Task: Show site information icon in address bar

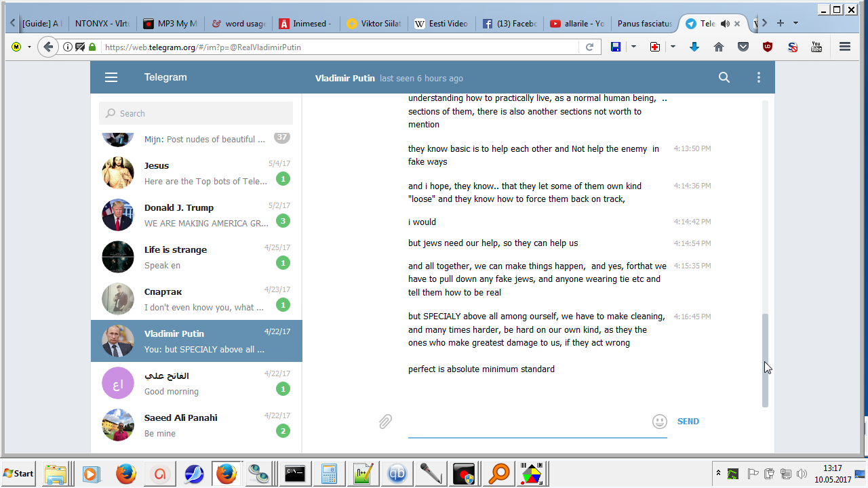Action: (x=68, y=47)
